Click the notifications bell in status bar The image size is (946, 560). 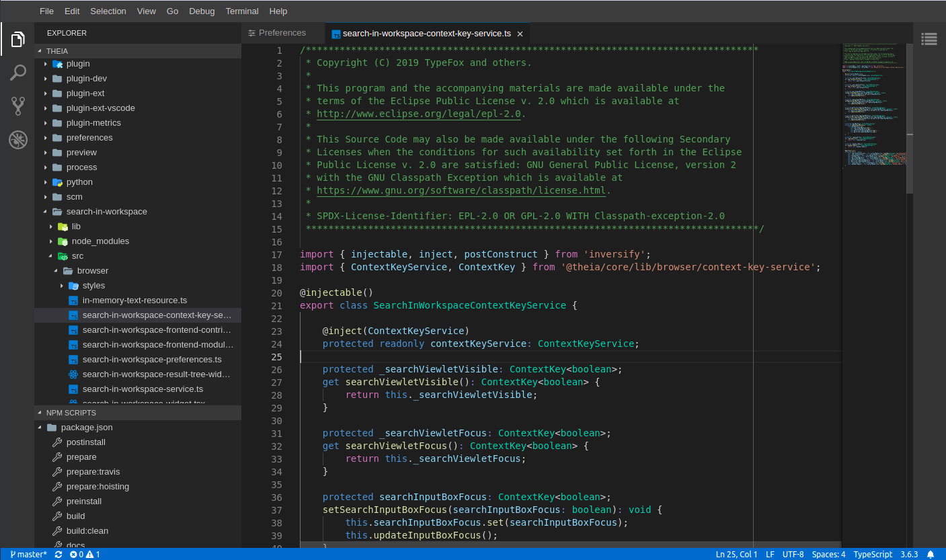click(931, 555)
